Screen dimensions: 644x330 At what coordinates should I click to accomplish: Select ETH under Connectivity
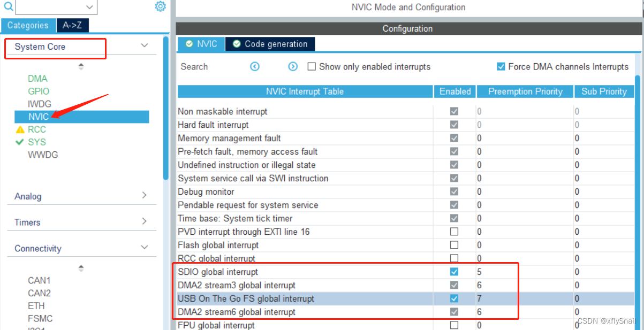tap(36, 306)
